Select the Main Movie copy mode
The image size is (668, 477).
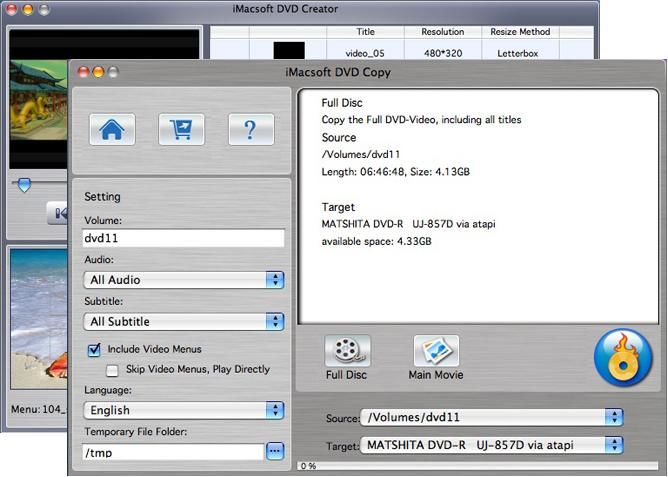tap(436, 351)
